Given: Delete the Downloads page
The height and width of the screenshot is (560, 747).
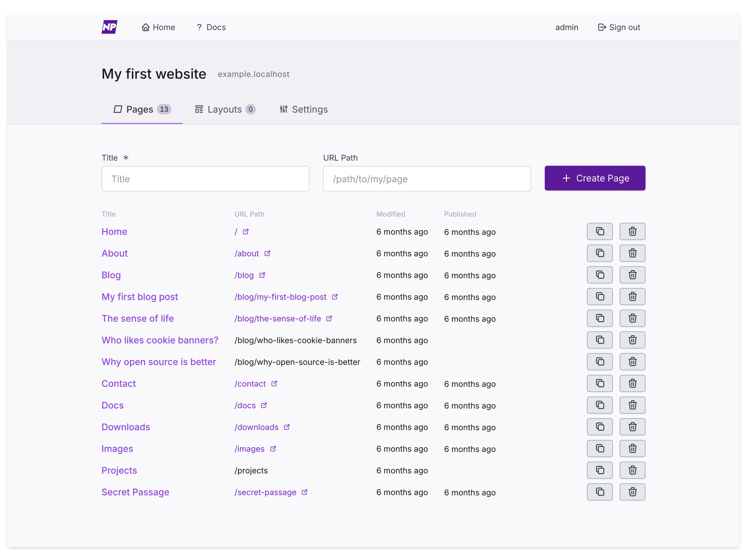Looking at the screenshot, I should (632, 427).
